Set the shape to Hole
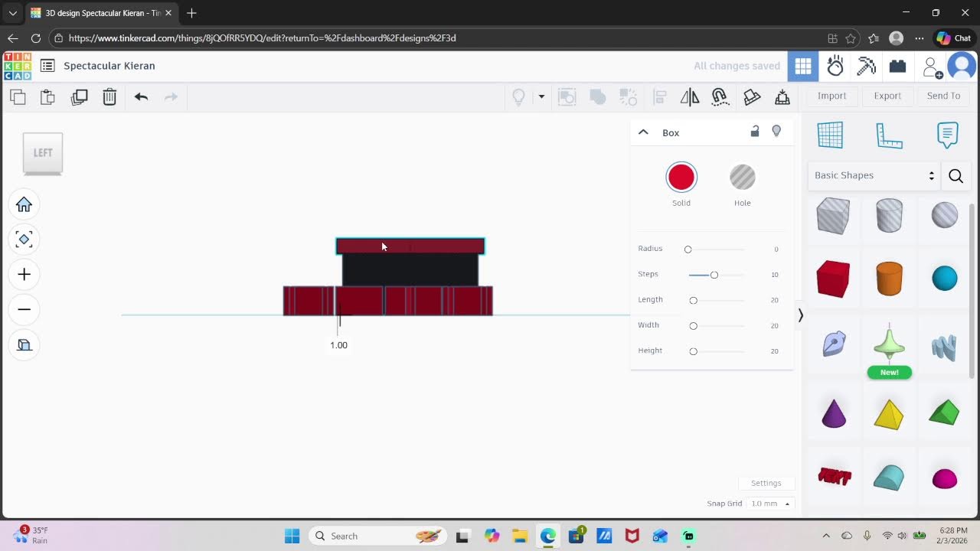The width and height of the screenshot is (980, 551). click(x=742, y=178)
